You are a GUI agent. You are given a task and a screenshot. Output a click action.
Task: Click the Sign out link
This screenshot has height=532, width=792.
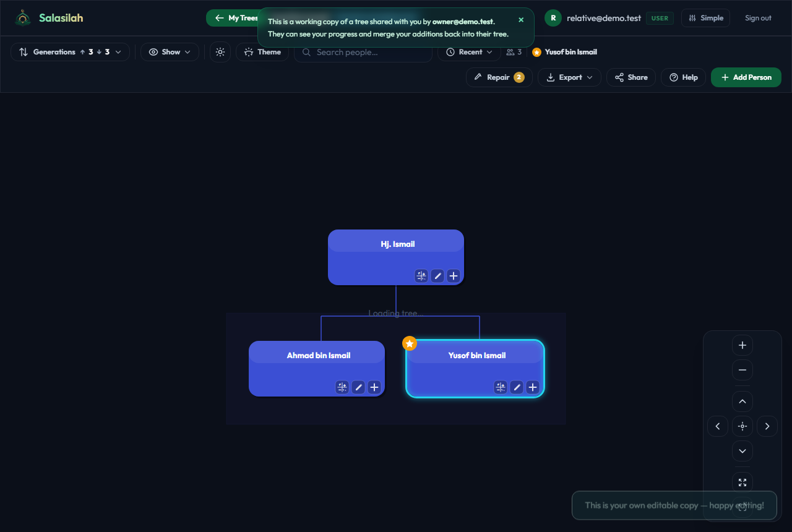[x=758, y=18]
